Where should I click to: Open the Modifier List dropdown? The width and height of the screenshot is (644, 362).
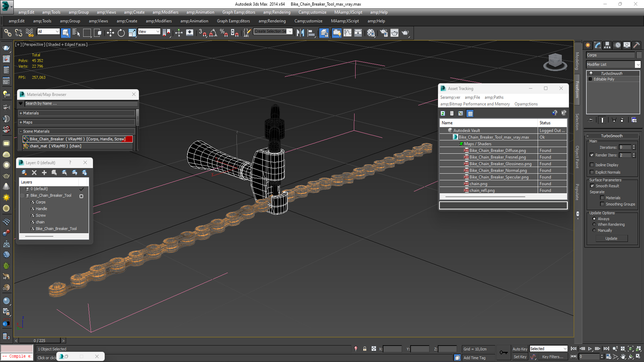click(x=638, y=64)
